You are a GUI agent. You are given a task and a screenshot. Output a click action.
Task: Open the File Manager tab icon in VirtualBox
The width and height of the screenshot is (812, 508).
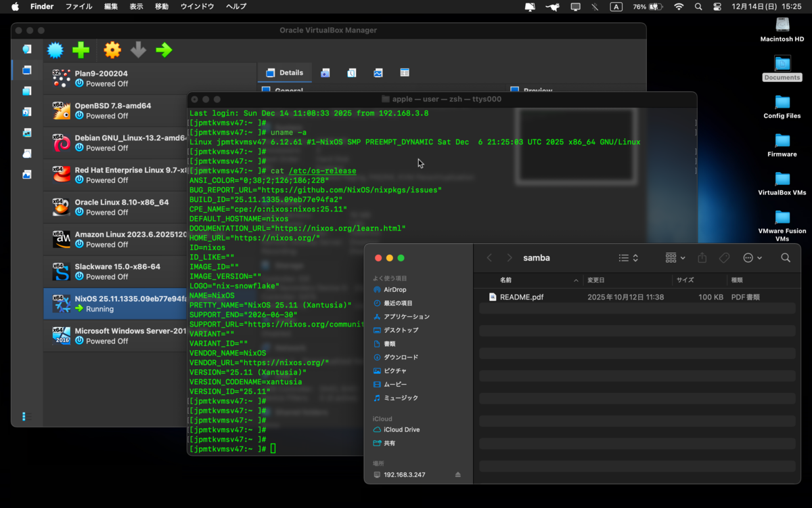(x=405, y=72)
